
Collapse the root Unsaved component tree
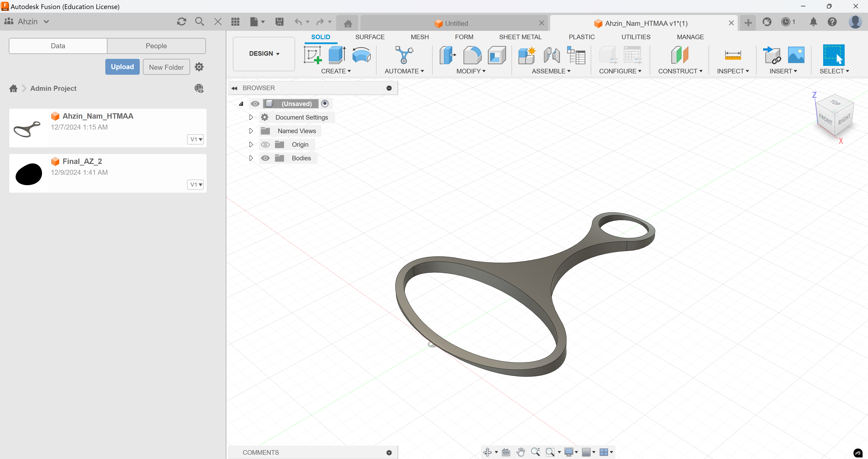pos(241,104)
